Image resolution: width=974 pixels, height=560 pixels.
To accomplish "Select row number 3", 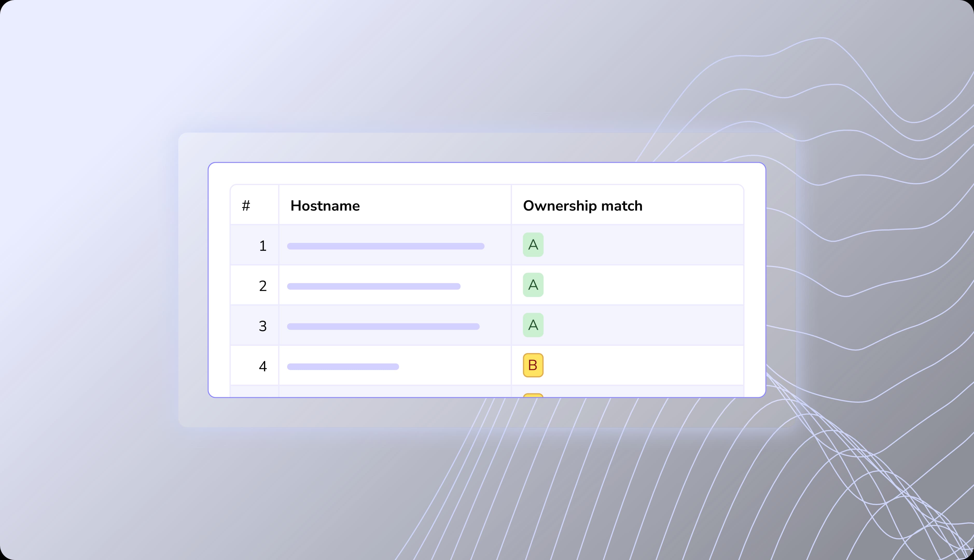I will (263, 326).
